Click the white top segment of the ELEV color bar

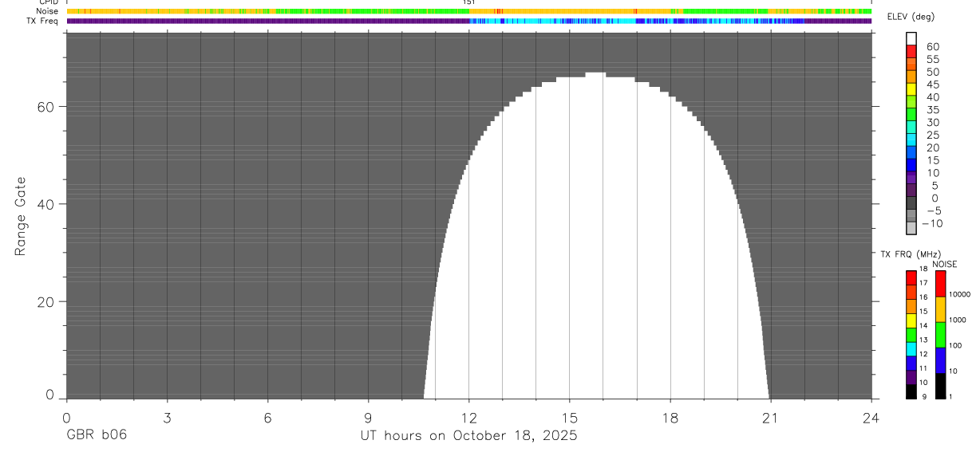click(x=911, y=38)
